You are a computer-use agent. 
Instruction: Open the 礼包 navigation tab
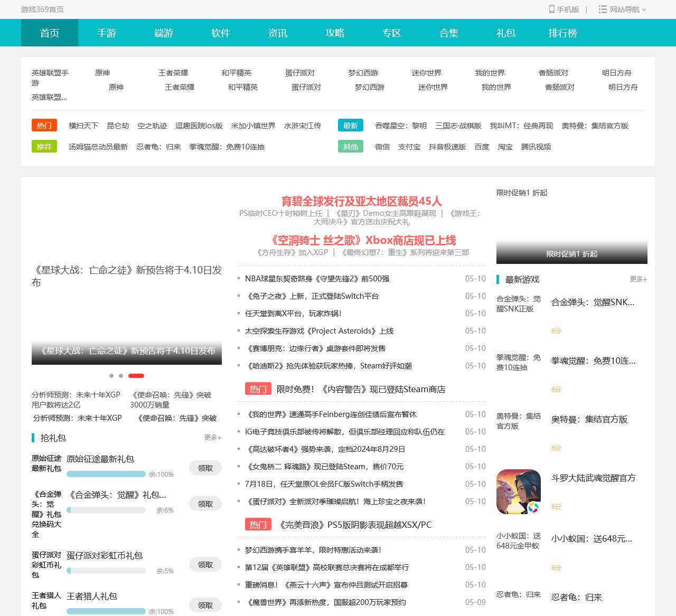pyautogui.click(x=506, y=33)
